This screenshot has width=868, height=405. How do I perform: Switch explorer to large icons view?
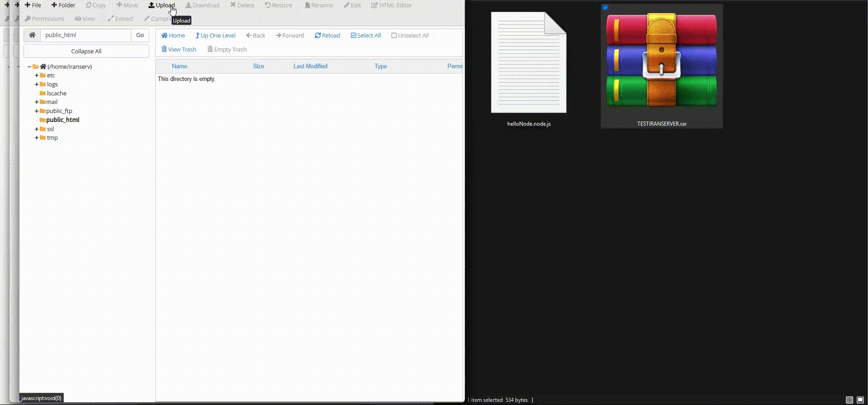pyautogui.click(x=860, y=400)
